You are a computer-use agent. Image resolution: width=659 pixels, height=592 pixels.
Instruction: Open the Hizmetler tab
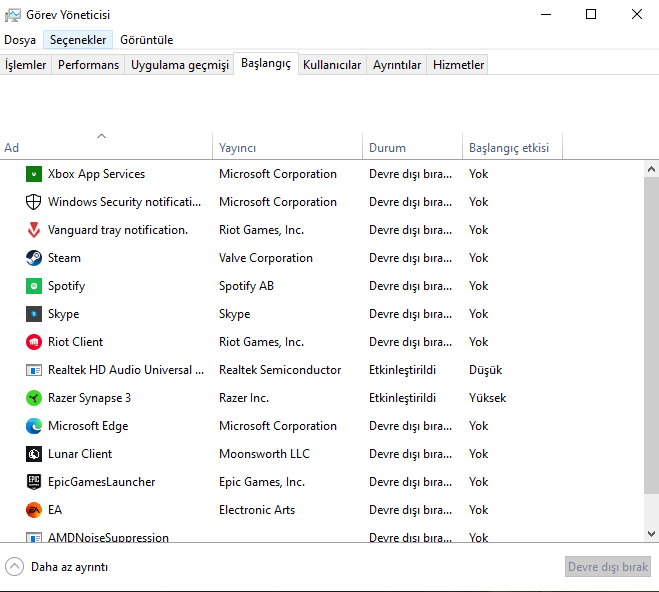tap(458, 65)
